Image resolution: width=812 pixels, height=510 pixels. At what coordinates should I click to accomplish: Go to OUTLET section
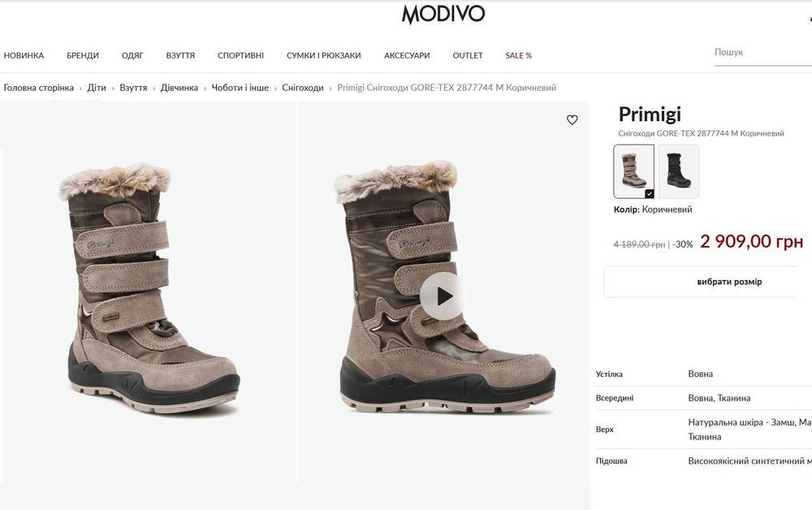(468, 55)
